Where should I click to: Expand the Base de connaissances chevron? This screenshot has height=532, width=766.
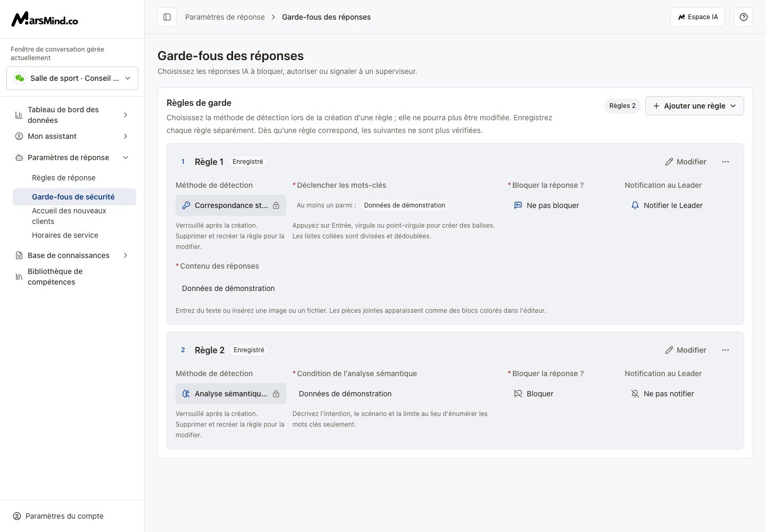click(126, 255)
